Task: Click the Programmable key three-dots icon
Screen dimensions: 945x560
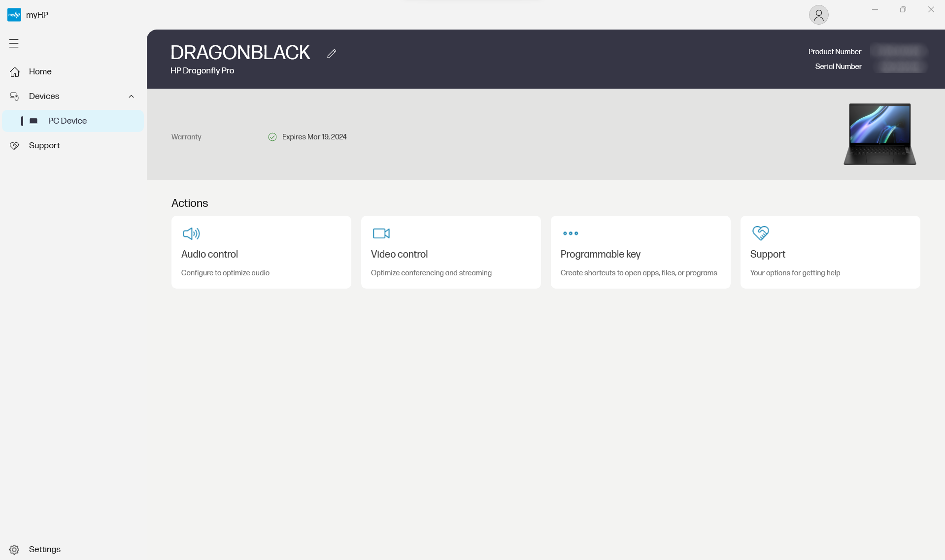Action: tap(571, 233)
